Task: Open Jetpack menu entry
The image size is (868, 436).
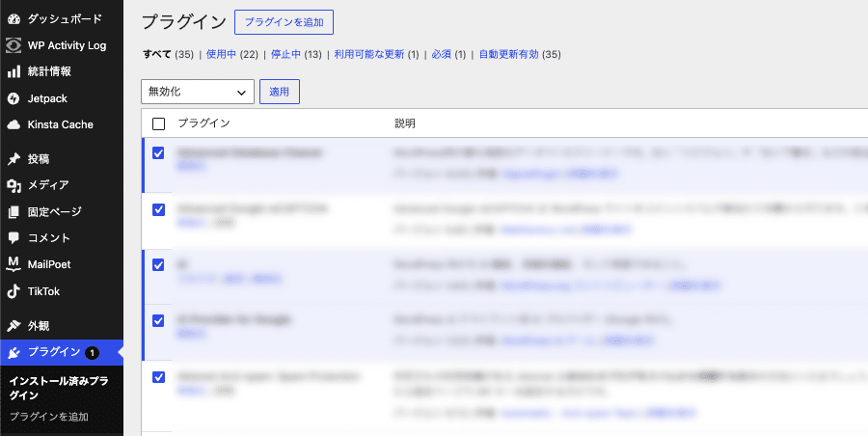Action: click(x=47, y=98)
